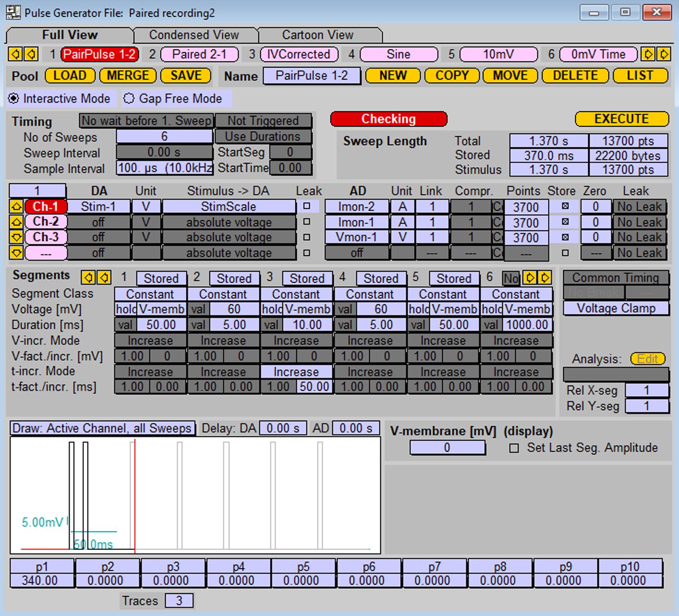The width and height of the screenshot is (679, 616).
Task: Enable Set Last Seg. Amplitude checkbox
Action: tap(514, 448)
